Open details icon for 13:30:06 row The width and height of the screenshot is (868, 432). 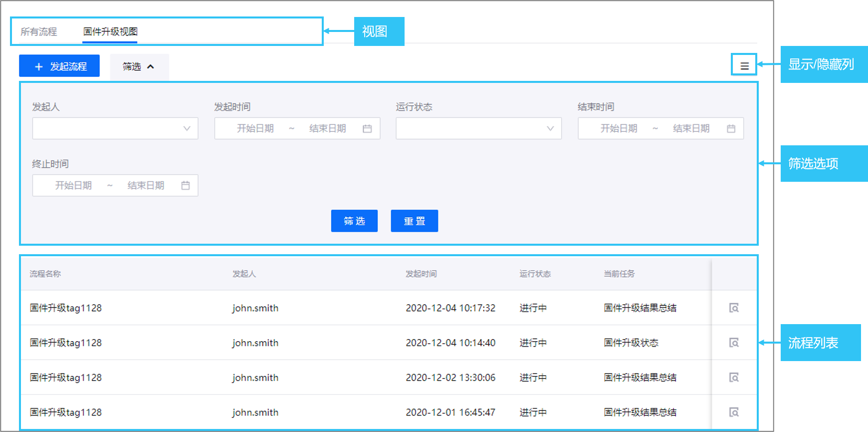pos(734,378)
